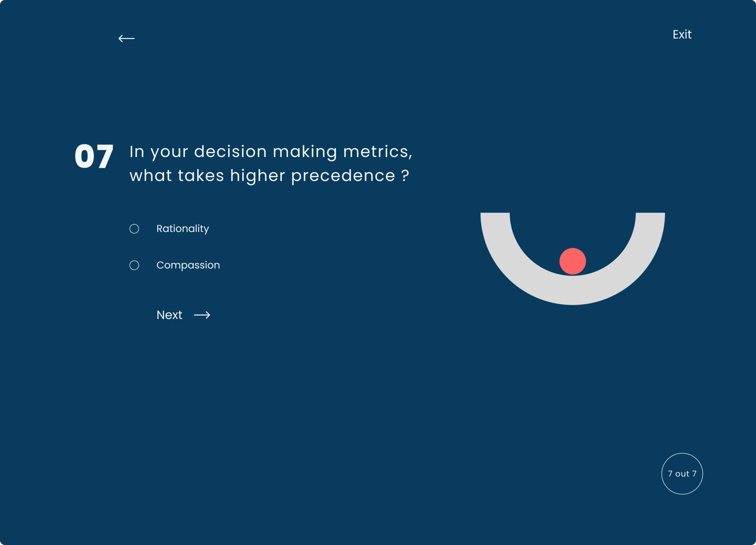Click the word 'metrics' in the question
This screenshot has height=545, width=756.
(376, 152)
